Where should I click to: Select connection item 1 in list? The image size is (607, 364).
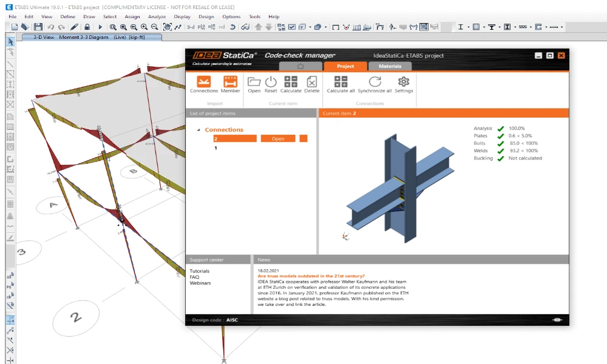coord(215,148)
